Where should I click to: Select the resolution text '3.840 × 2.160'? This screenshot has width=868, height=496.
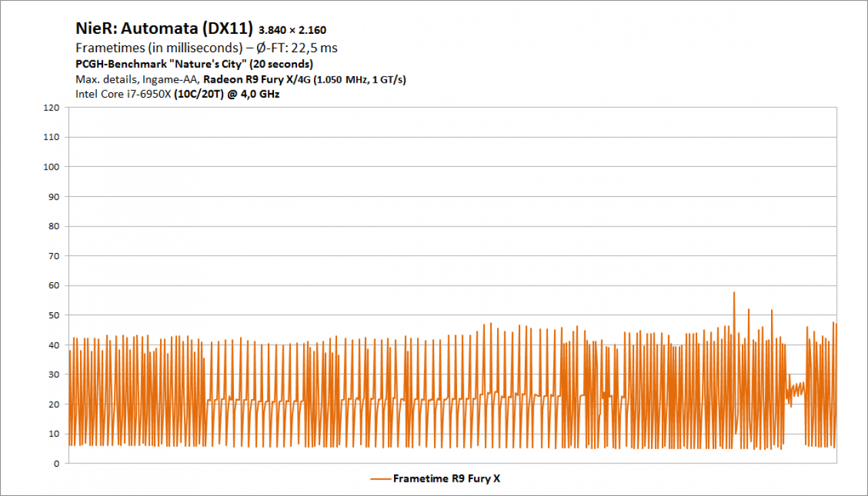pos(293,31)
